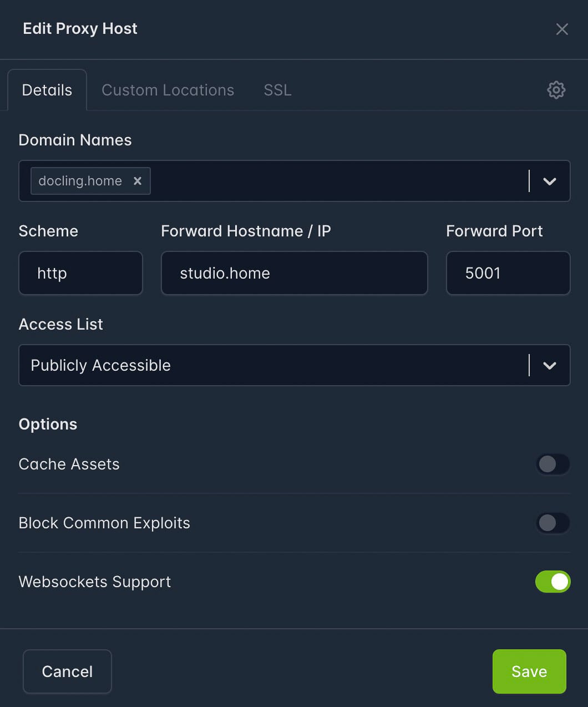
Task: Enable the Cache Assets toggle
Action: tap(552, 464)
